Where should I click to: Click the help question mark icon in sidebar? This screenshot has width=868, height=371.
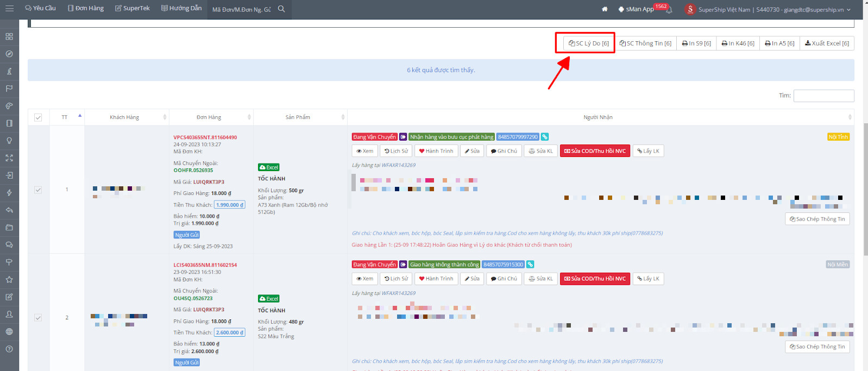pyautogui.click(x=9, y=349)
